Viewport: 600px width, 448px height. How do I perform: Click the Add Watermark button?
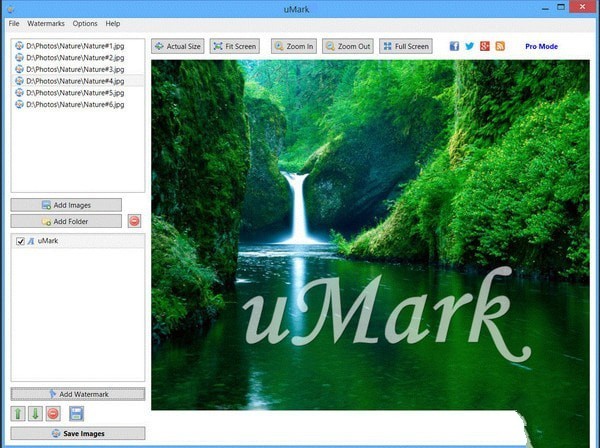(78, 394)
